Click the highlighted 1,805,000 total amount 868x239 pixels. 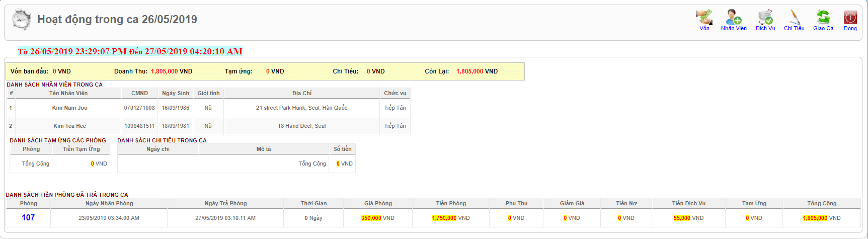(x=815, y=218)
